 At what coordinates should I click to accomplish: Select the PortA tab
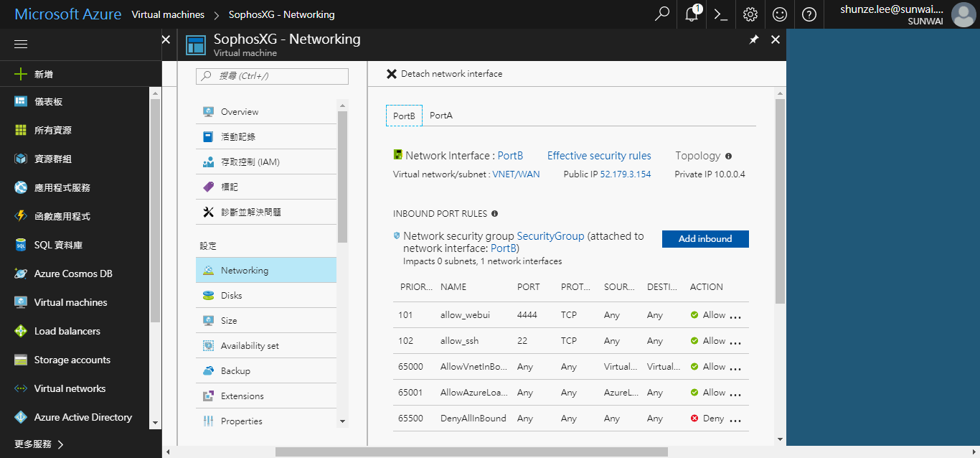pos(441,116)
